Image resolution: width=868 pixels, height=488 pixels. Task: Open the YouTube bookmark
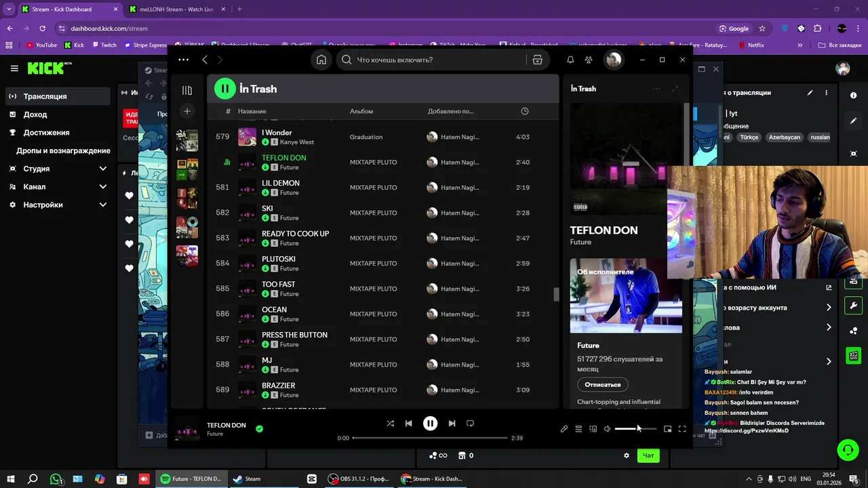pos(41,45)
